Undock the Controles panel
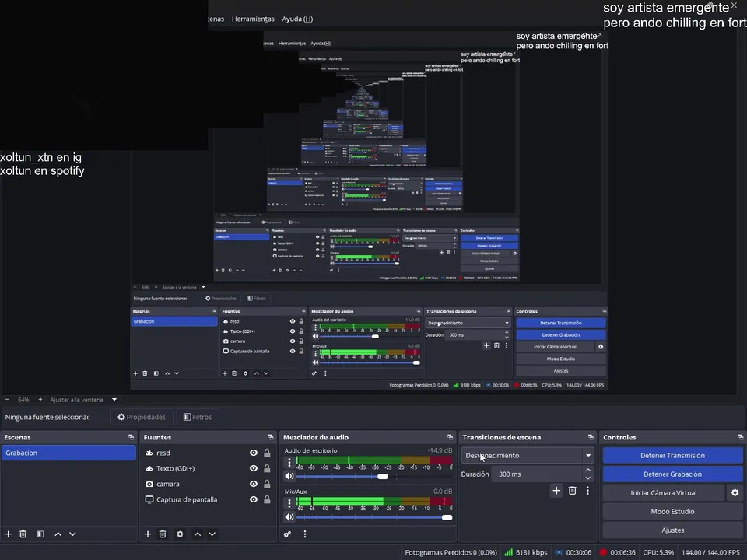 tap(740, 437)
